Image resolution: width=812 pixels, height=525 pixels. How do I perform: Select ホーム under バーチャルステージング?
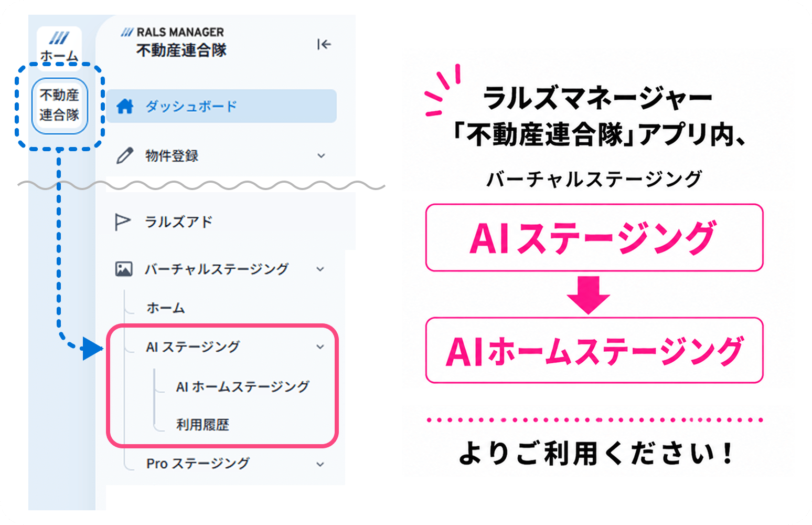[x=165, y=308]
